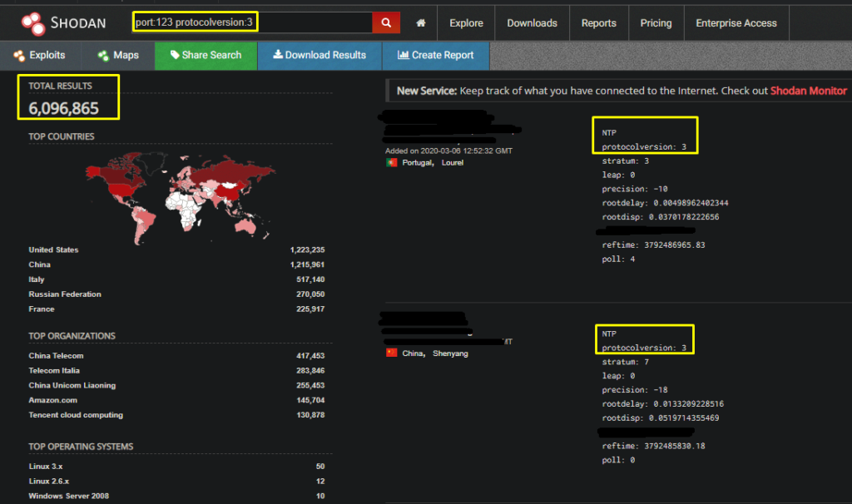This screenshot has width=852, height=504.
Task: Filter results by Russian Federation
Action: (65, 294)
